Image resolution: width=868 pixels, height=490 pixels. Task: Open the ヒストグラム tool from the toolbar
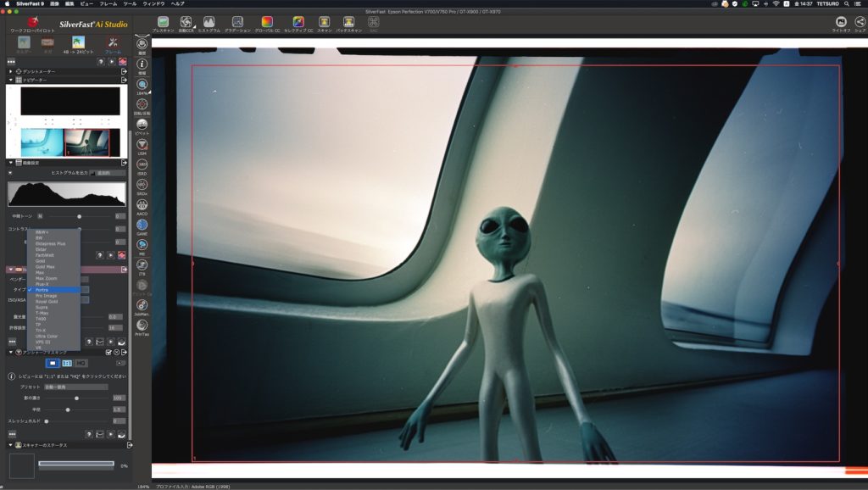pos(209,22)
